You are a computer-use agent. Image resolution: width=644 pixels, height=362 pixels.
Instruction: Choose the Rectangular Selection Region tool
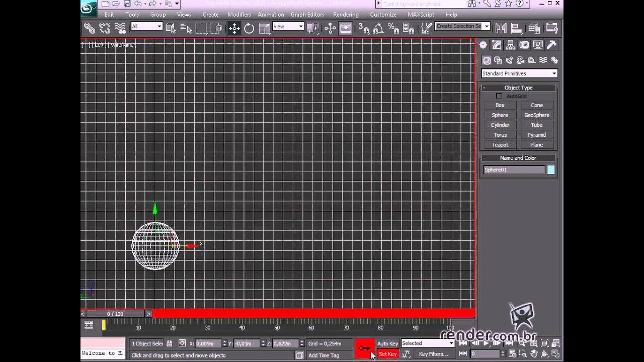click(201, 28)
